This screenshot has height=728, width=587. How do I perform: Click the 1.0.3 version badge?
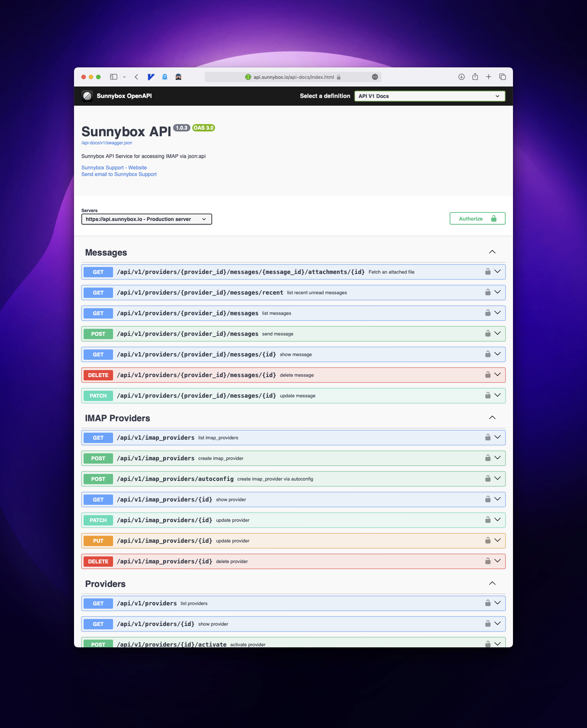(x=182, y=128)
